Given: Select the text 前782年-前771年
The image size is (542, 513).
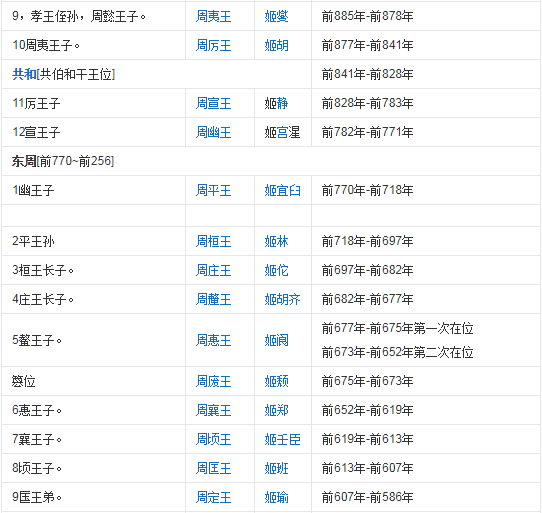Looking at the screenshot, I should [x=367, y=132].
